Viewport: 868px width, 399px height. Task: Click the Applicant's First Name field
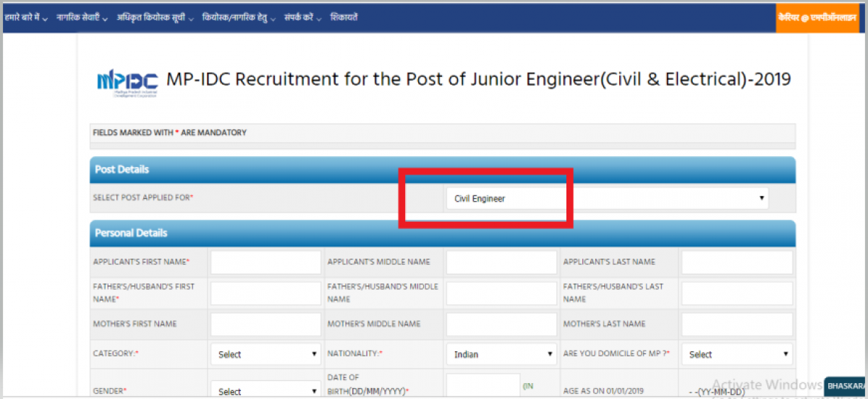click(x=265, y=262)
